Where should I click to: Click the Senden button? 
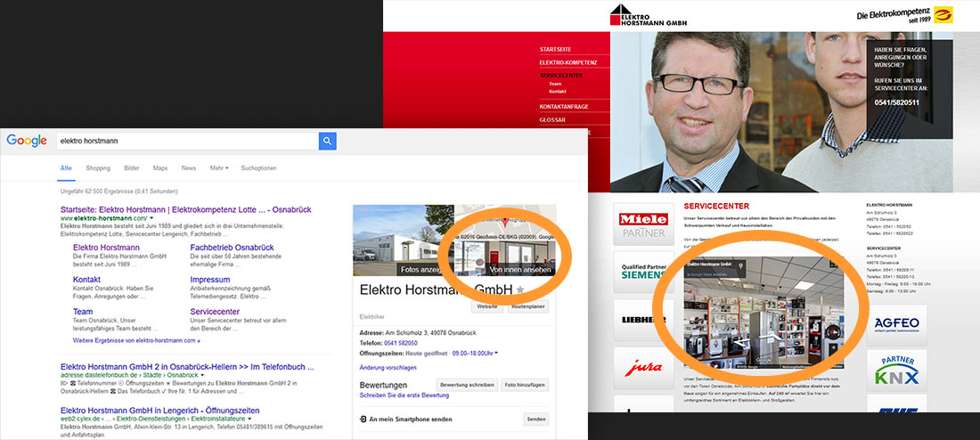[536, 420]
